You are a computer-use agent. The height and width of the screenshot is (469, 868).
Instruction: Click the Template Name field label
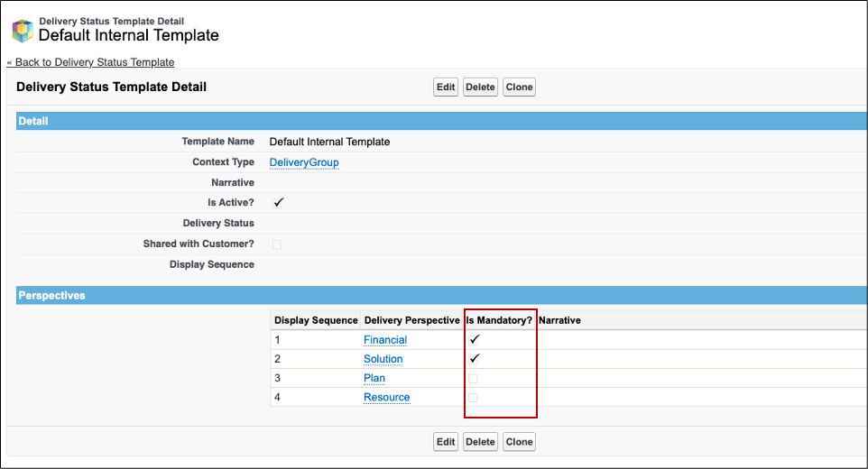pos(218,141)
